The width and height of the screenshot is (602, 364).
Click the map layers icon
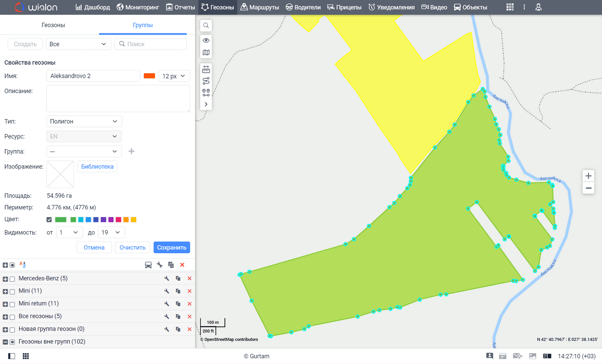206,53
